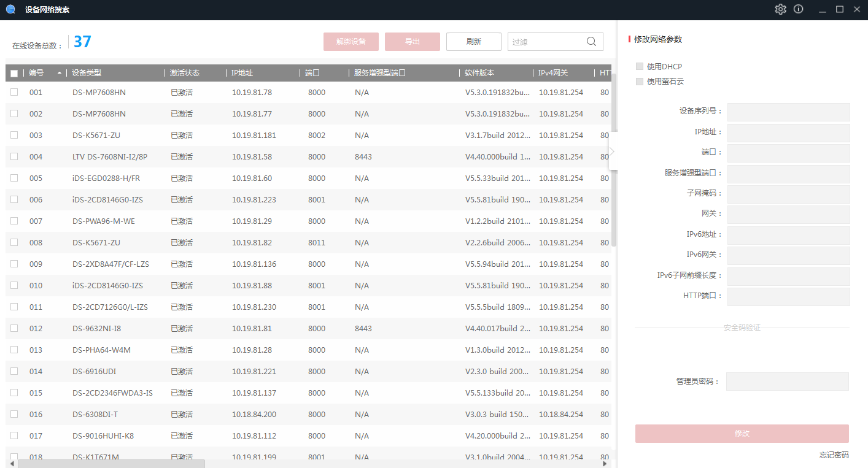Click the 管理员密码 input field
The height and width of the screenshot is (468, 868).
tap(787, 382)
